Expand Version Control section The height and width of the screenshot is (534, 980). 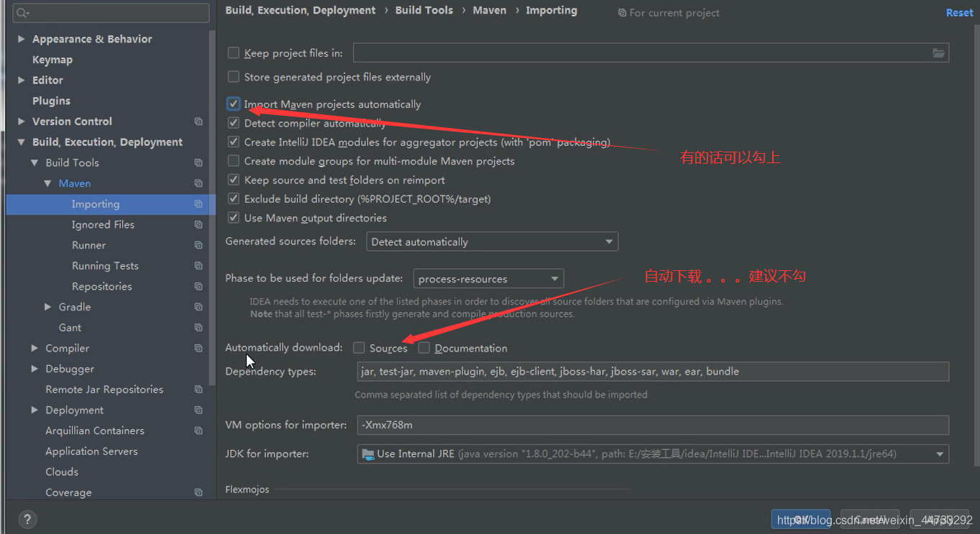[22, 121]
